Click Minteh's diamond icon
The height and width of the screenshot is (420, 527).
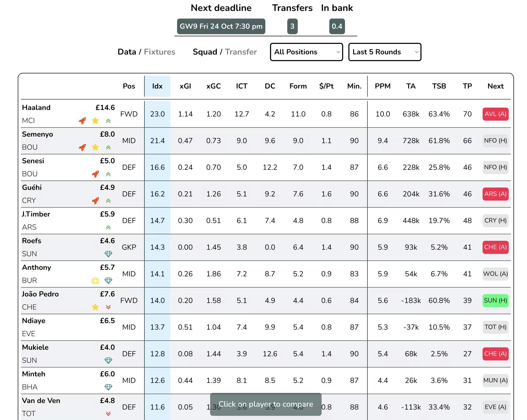tap(108, 387)
